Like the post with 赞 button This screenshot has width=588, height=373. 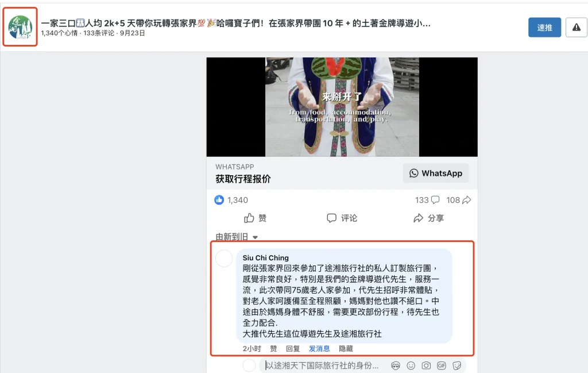pyautogui.click(x=255, y=218)
